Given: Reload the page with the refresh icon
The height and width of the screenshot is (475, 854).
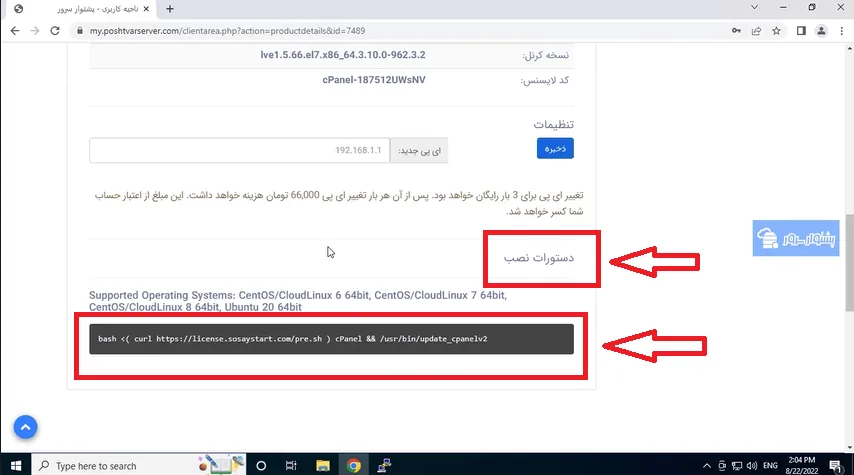Looking at the screenshot, I should (x=55, y=31).
